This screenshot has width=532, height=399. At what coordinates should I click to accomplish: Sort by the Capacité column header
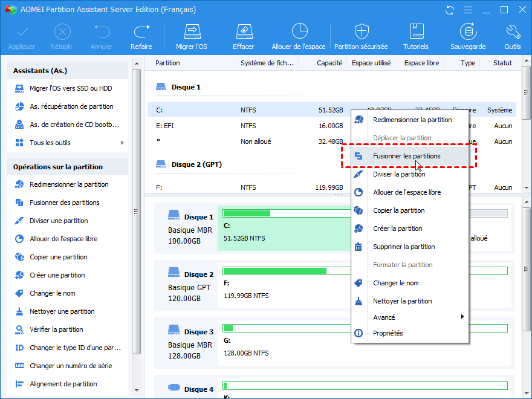click(x=329, y=63)
